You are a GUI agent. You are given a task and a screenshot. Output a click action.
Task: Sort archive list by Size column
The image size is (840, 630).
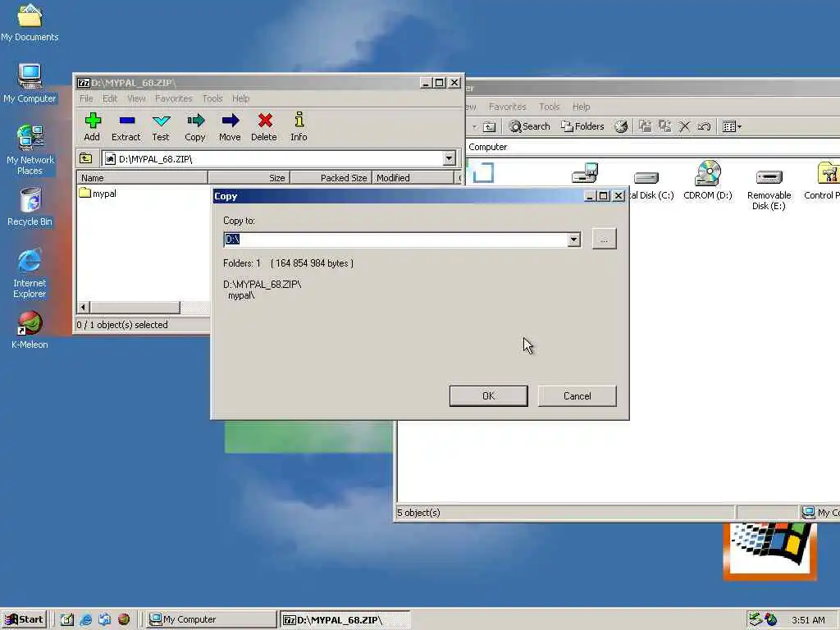point(249,178)
